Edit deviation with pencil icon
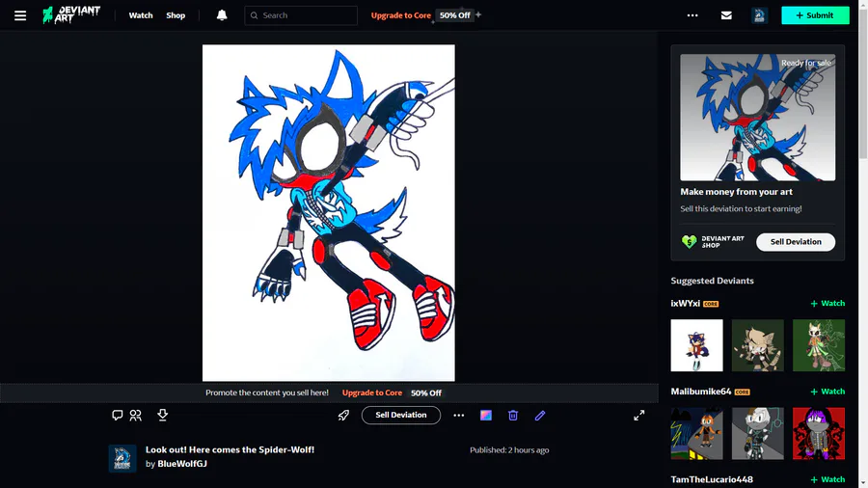The height and width of the screenshot is (488, 868). point(540,415)
